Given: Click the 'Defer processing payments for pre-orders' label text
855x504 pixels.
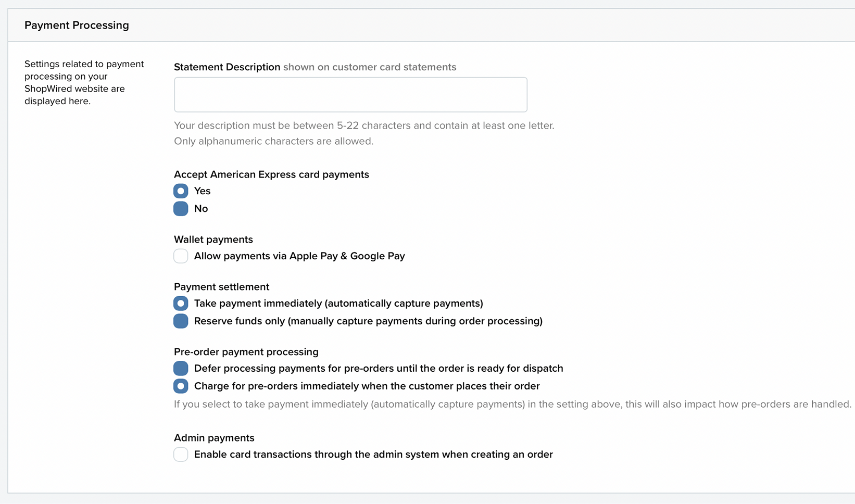Looking at the screenshot, I should click(x=379, y=369).
